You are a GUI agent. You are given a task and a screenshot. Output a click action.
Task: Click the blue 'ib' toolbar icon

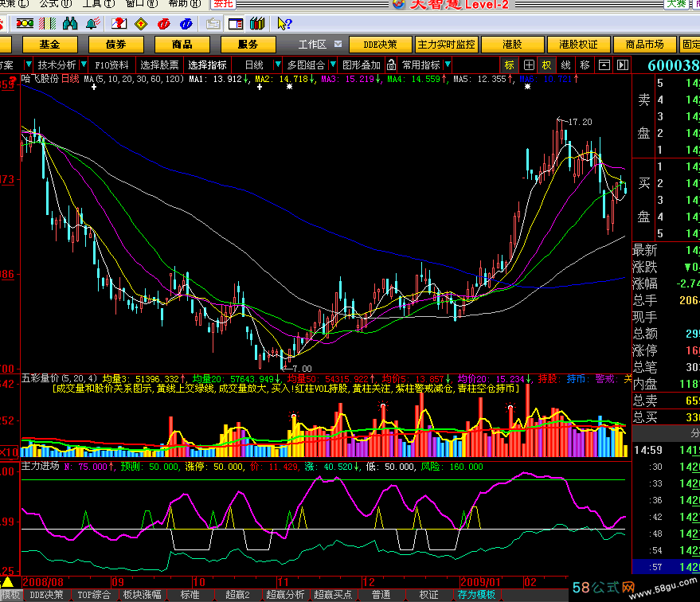186,23
